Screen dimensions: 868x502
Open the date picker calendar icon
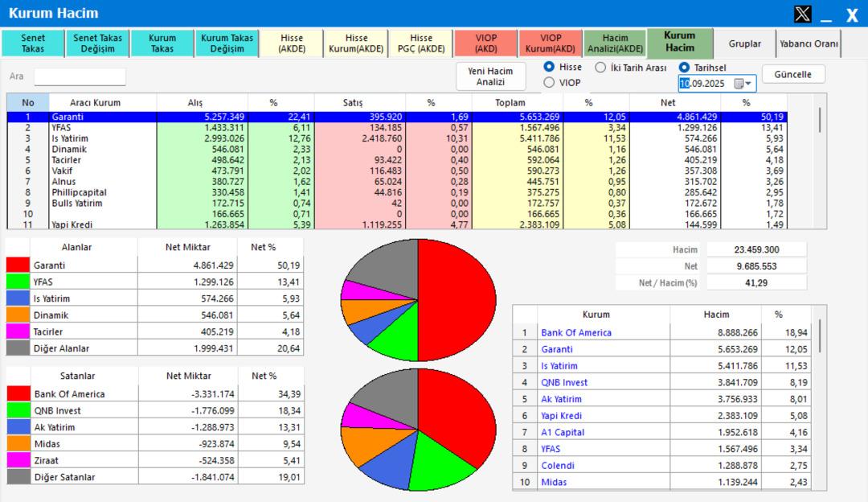[739, 84]
